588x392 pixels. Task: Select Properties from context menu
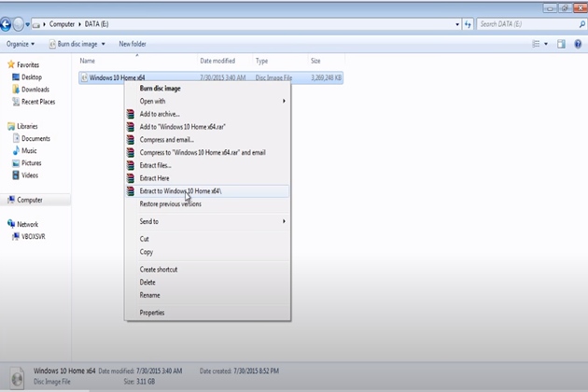152,313
